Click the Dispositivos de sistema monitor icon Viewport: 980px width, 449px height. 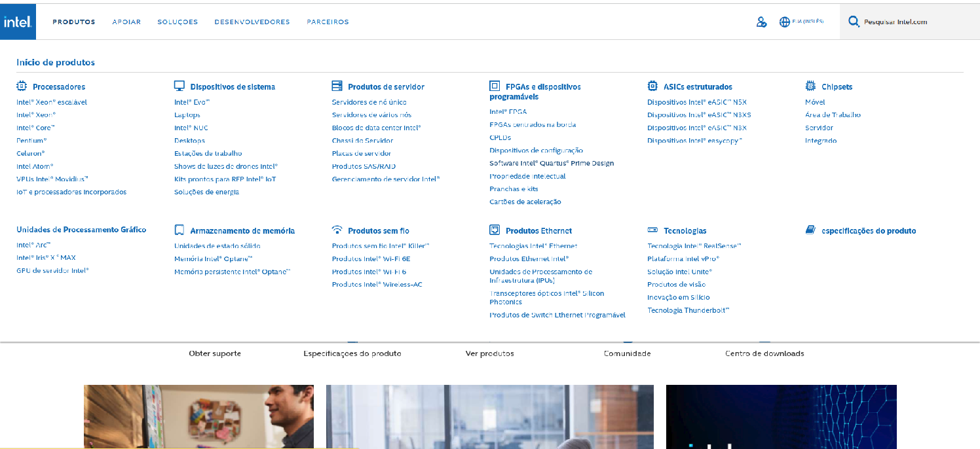[x=179, y=86]
